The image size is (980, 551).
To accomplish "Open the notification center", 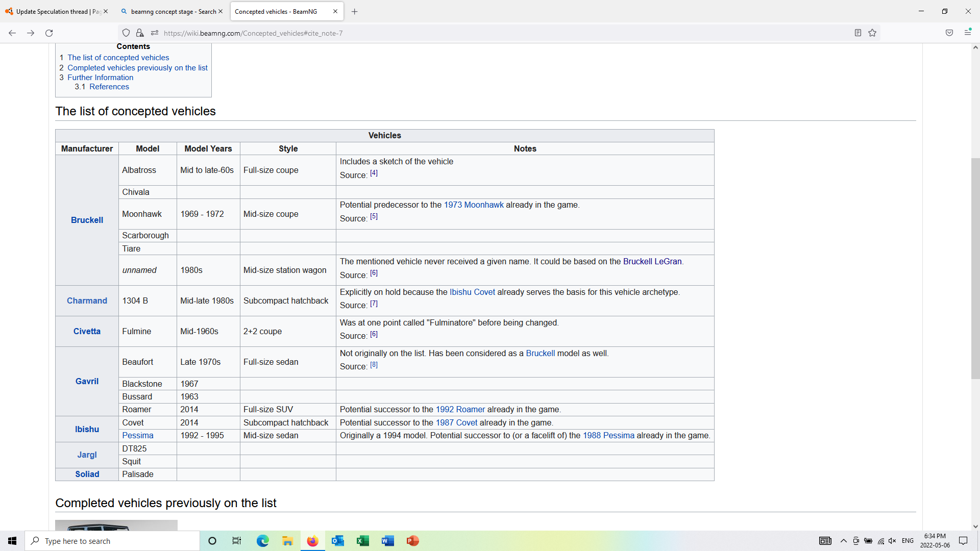I will pyautogui.click(x=963, y=541).
